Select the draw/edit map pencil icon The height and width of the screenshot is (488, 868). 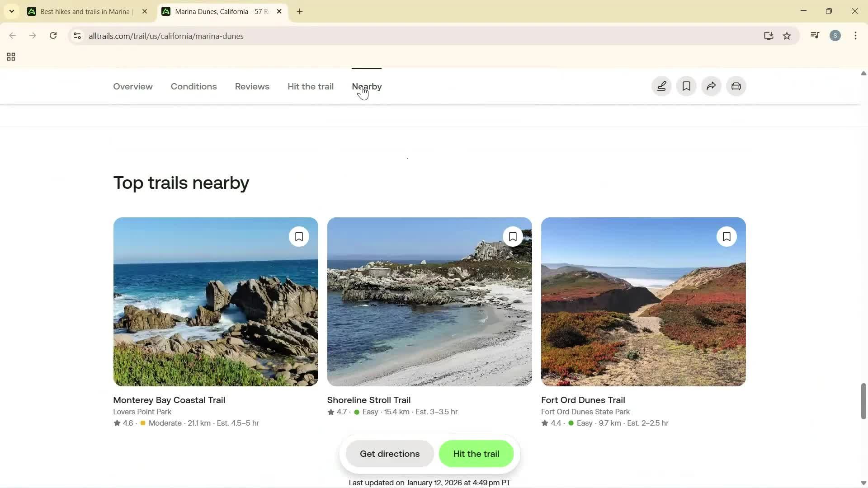click(661, 86)
